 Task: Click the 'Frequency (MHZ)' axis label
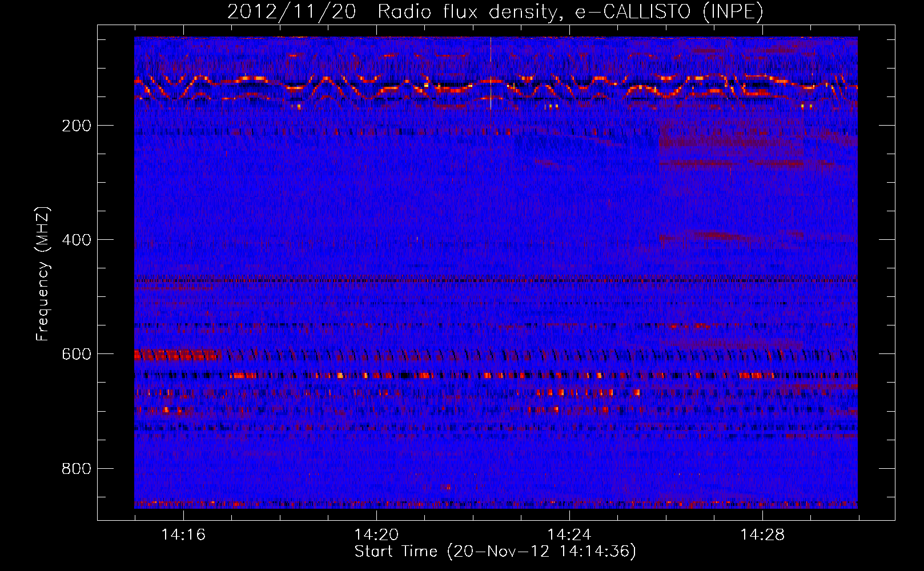click(x=43, y=274)
